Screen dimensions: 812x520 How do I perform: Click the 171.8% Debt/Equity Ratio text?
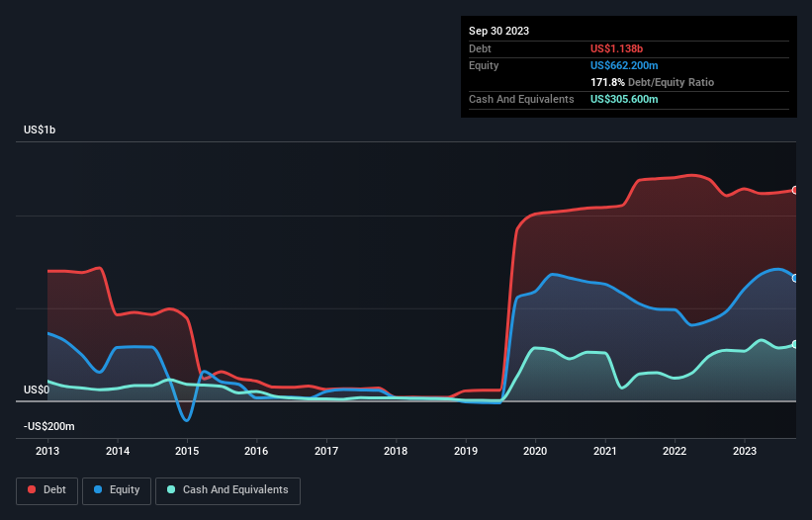[x=652, y=82]
